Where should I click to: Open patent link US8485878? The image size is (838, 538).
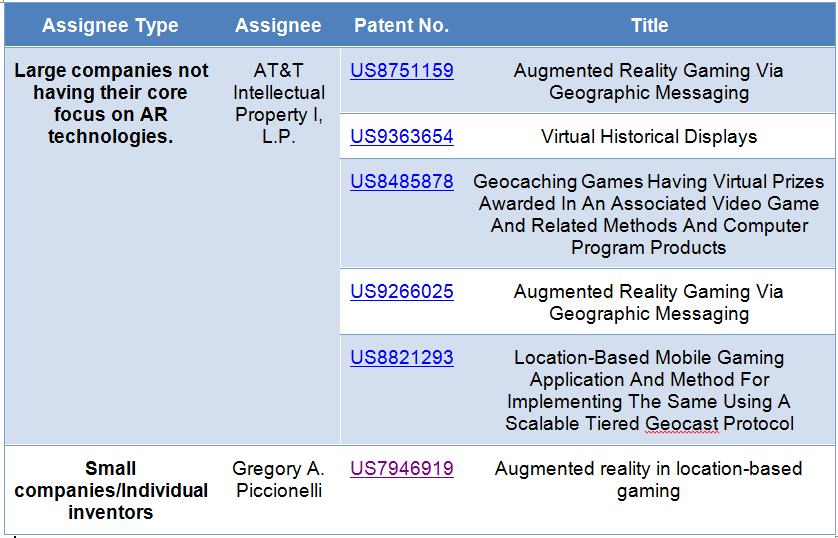[402, 182]
